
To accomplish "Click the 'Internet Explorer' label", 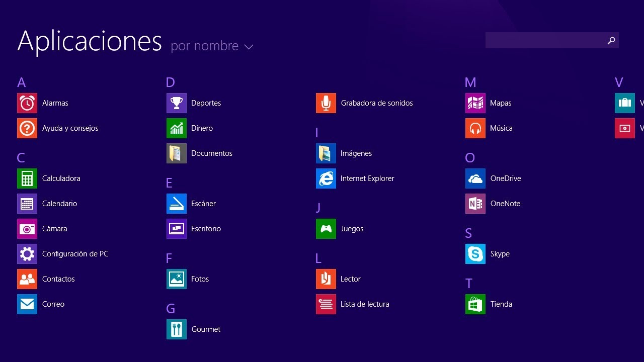I will 367,178.
